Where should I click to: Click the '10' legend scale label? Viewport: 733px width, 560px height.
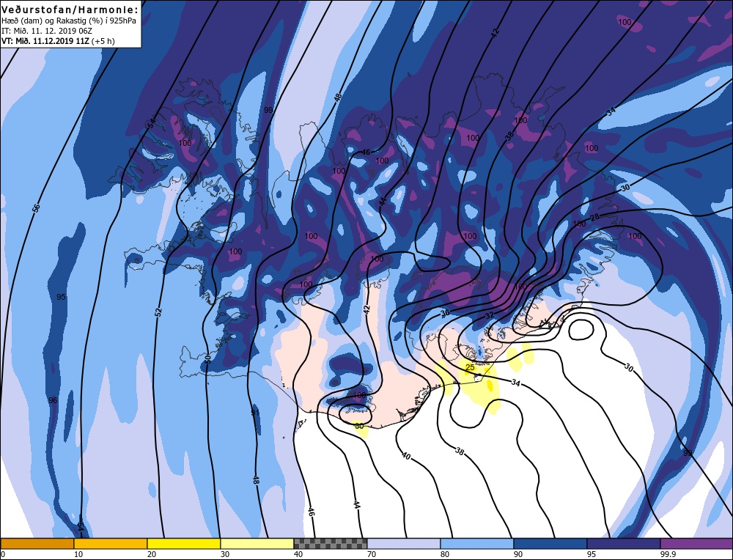78,554
